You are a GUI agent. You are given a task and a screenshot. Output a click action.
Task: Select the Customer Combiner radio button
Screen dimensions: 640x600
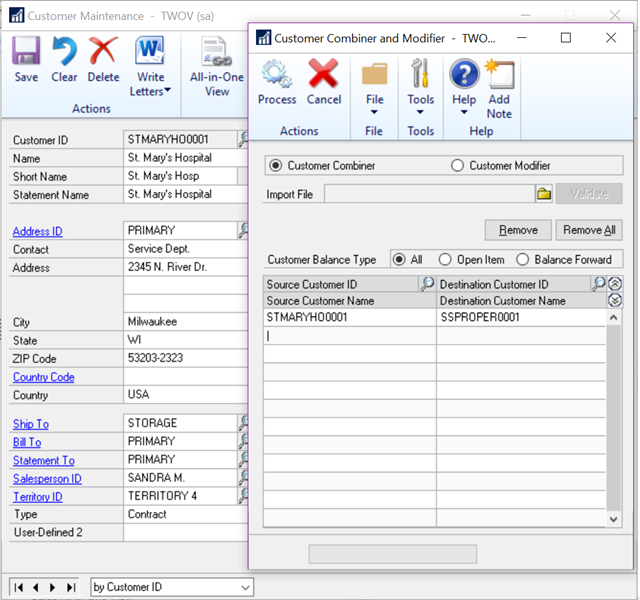[276, 166]
